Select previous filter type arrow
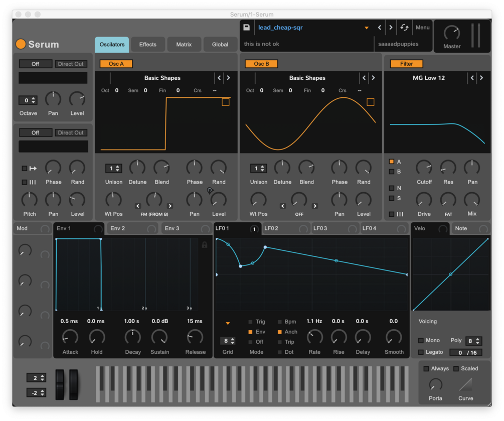This screenshot has width=504, height=421. (472, 77)
